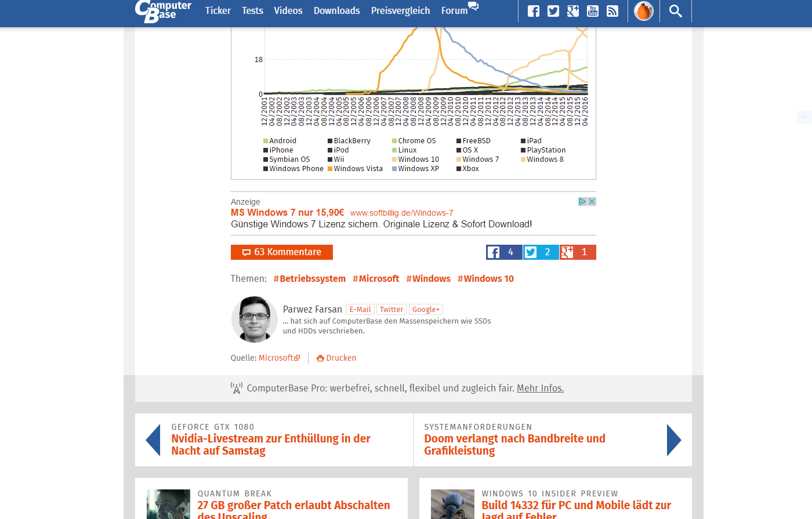Screen dimensions: 812x519
Task: Open the YouTube icon in the header
Action: (593, 11)
